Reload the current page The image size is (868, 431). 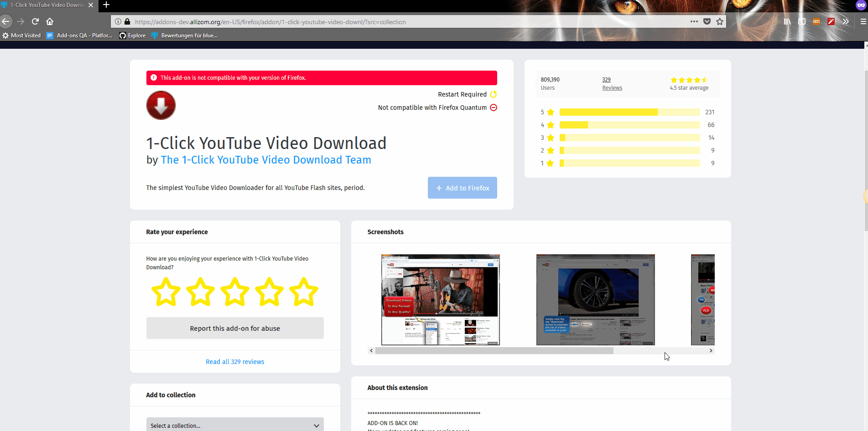(x=35, y=21)
